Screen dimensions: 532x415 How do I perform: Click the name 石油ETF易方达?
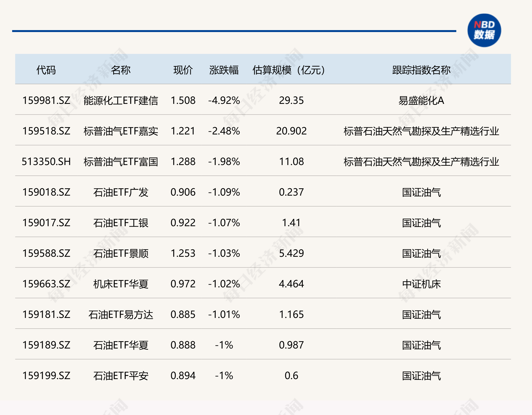click(x=121, y=315)
